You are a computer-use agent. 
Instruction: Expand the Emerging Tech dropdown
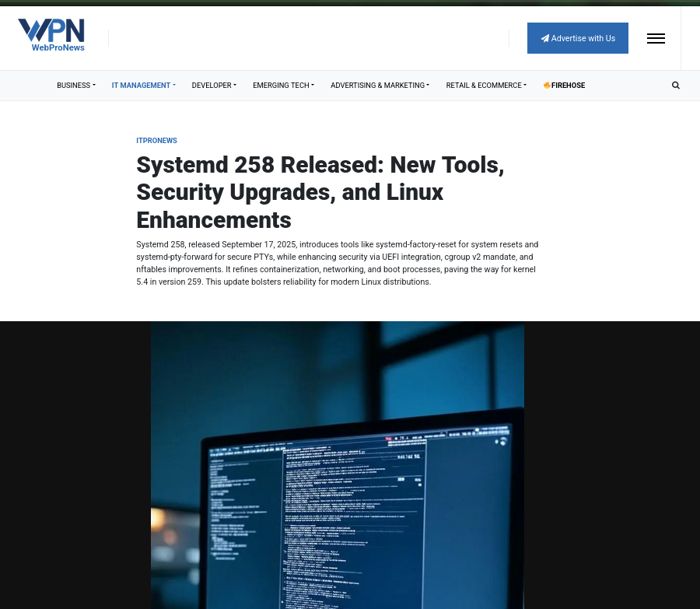283,86
